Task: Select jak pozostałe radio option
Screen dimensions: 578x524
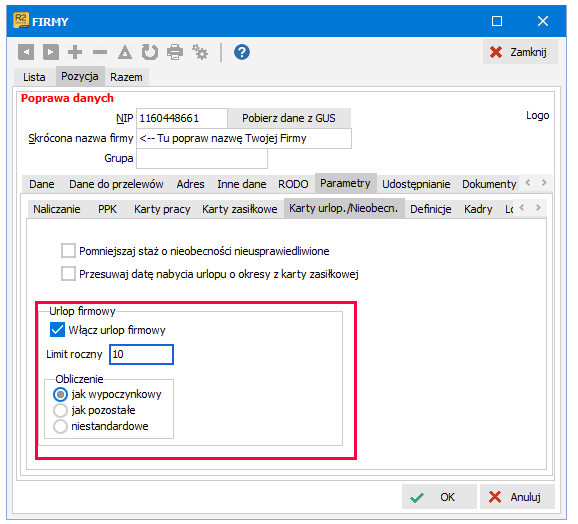Action: pos(60,410)
